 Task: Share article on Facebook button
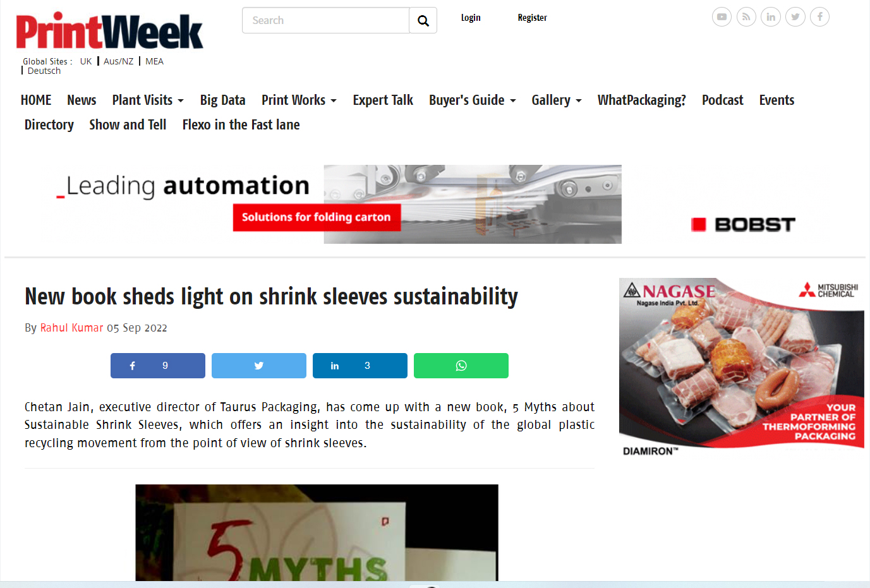pyautogui.click(x=158, y=366)
